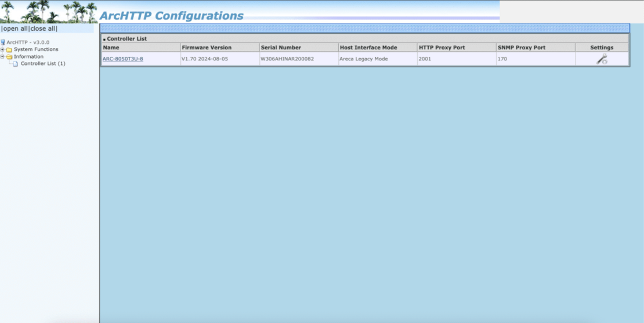Click "open all" to expand the tree
The width and height of the screenshot is (644, 323).
[x=15, y=28]
